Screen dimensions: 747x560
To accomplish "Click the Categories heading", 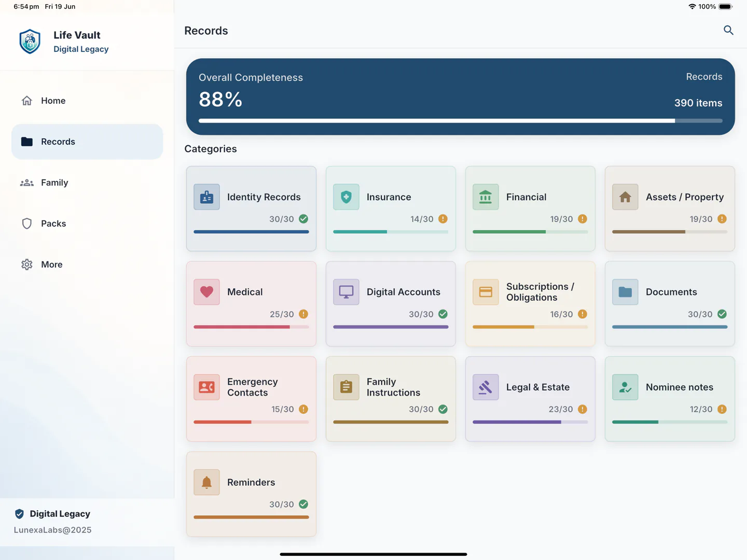I will (x=211, y=149).
